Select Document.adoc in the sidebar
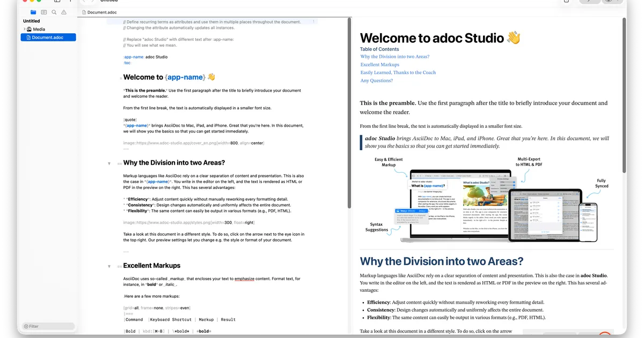Viewport: 644px width, 338px height. tap(48, 38)
